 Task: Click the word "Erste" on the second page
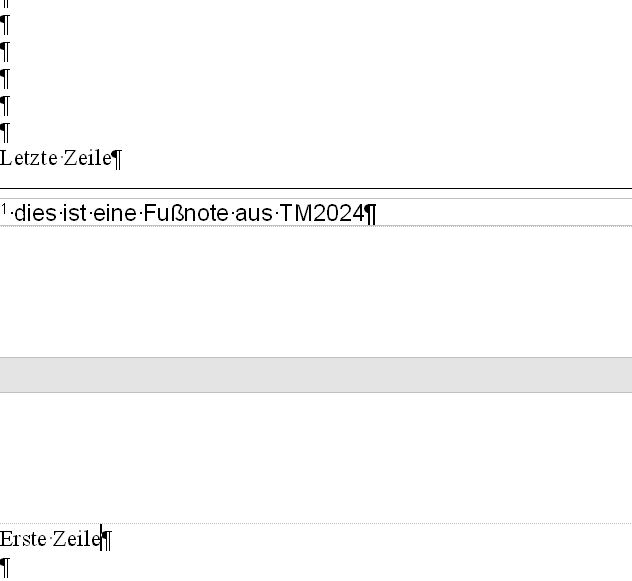(24, 539)
